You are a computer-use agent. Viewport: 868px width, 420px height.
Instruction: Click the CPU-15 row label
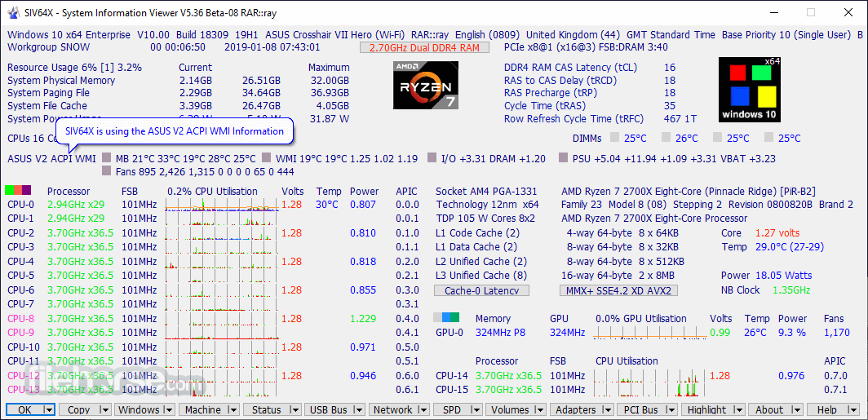pos(452,390)
